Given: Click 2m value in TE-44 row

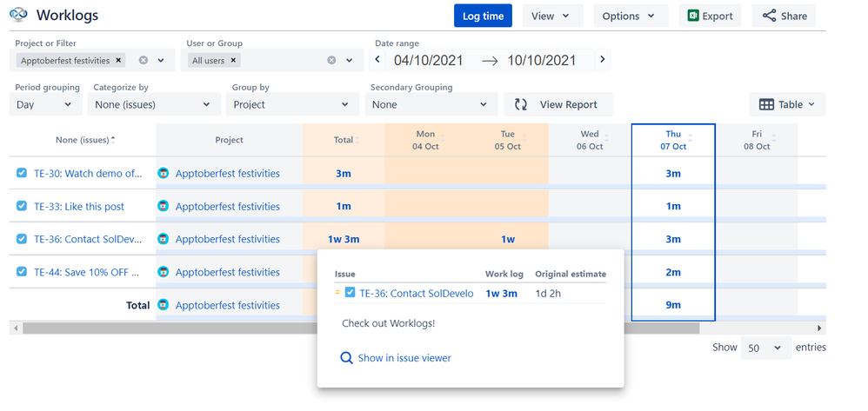Looking at the screenshot, I should pos(673,272).
